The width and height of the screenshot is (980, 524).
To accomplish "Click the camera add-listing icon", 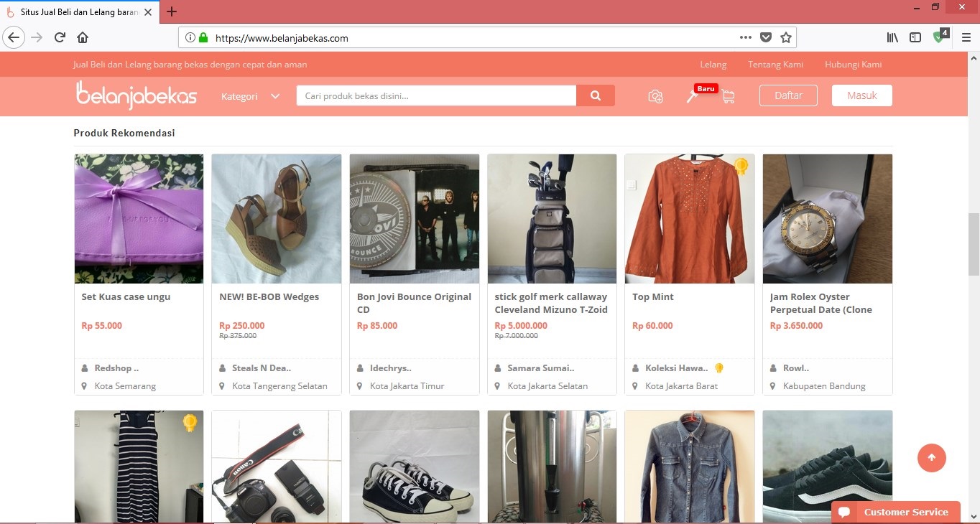I will click(x=655, y=96).
